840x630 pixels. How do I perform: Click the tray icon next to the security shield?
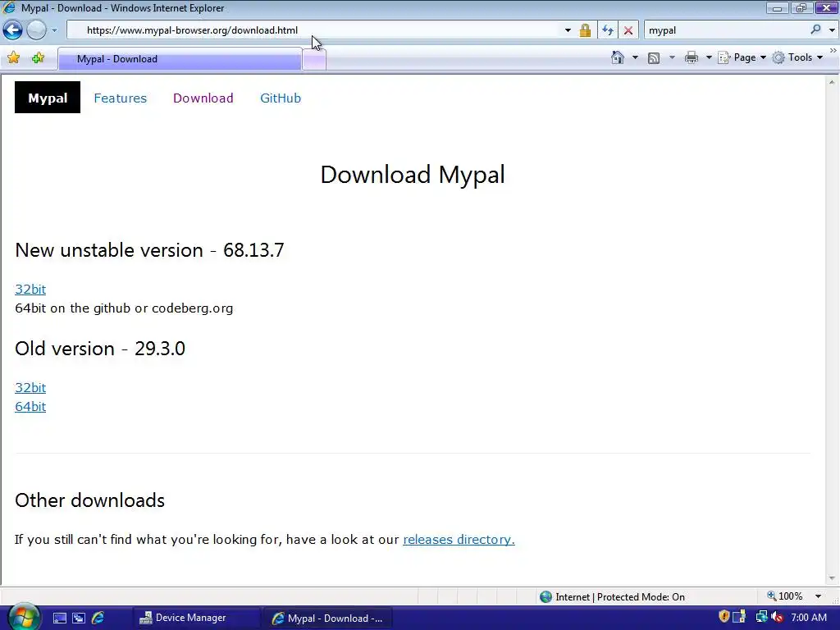(x=739, y=617)
